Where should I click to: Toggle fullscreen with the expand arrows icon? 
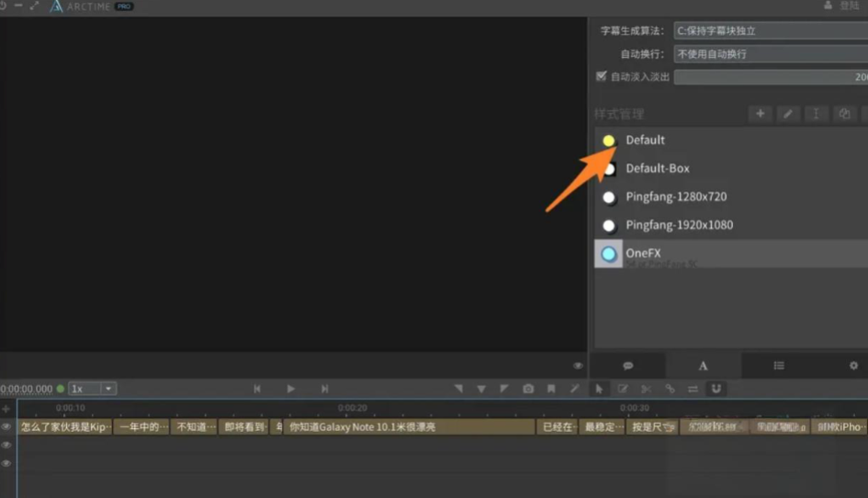(34, 6)
